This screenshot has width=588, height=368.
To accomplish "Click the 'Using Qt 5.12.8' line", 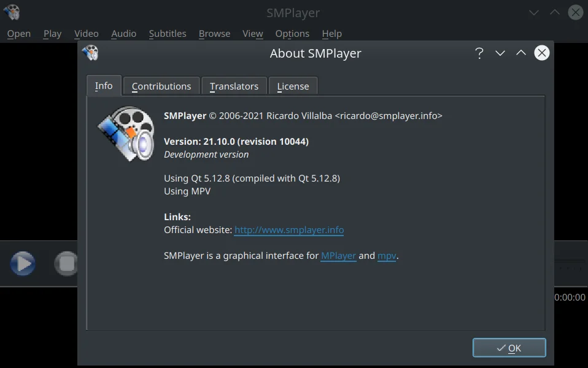I will pyautogui.click(x=252, y=178).
